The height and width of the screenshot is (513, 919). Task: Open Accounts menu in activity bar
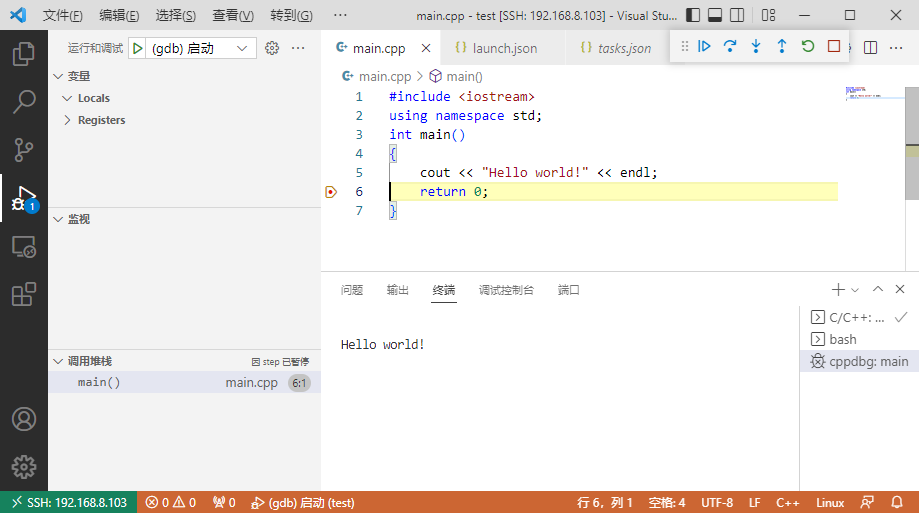23,419
